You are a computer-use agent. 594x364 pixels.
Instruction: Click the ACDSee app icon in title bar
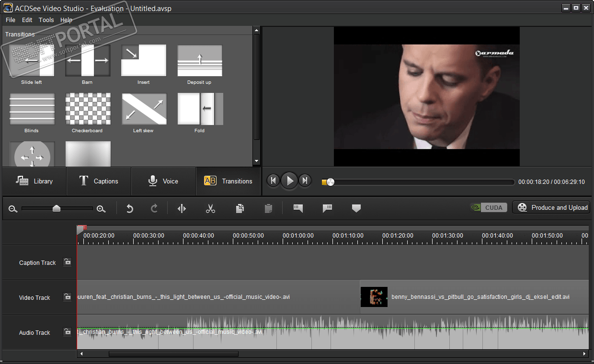pyautogui.click(x=7, y=8)
